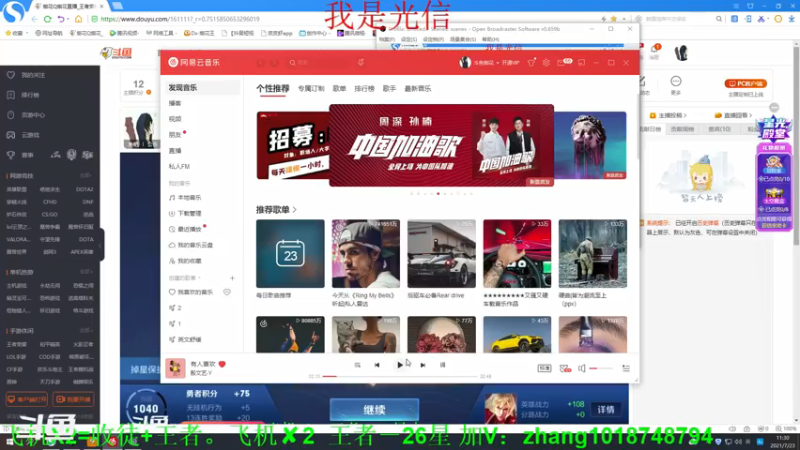
Task: Seek on the song progress bar
Action: (400, 376)
